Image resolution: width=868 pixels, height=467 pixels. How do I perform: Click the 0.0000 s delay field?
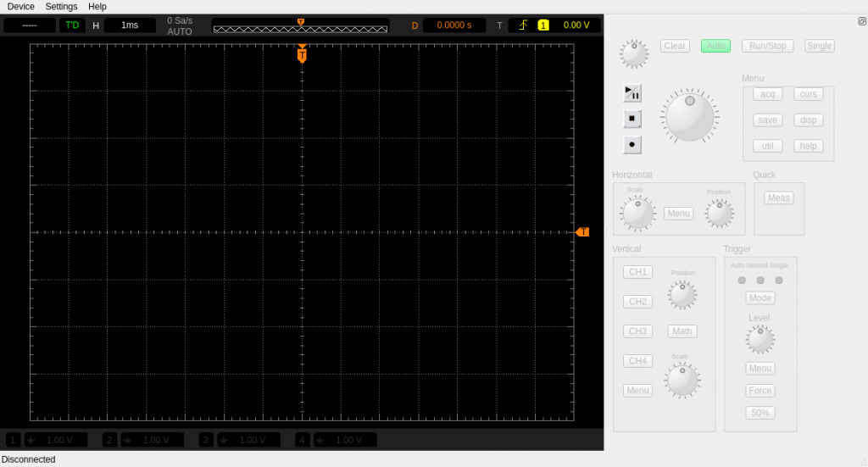(x=454, y=25)
